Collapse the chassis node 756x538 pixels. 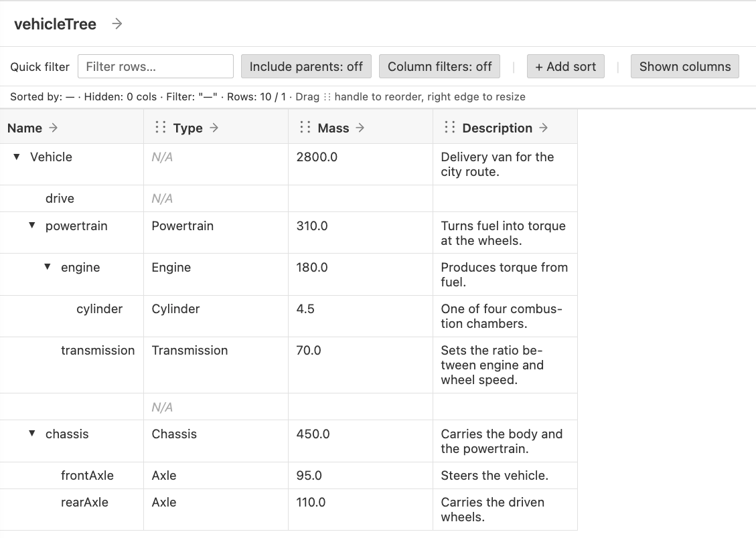32,434
